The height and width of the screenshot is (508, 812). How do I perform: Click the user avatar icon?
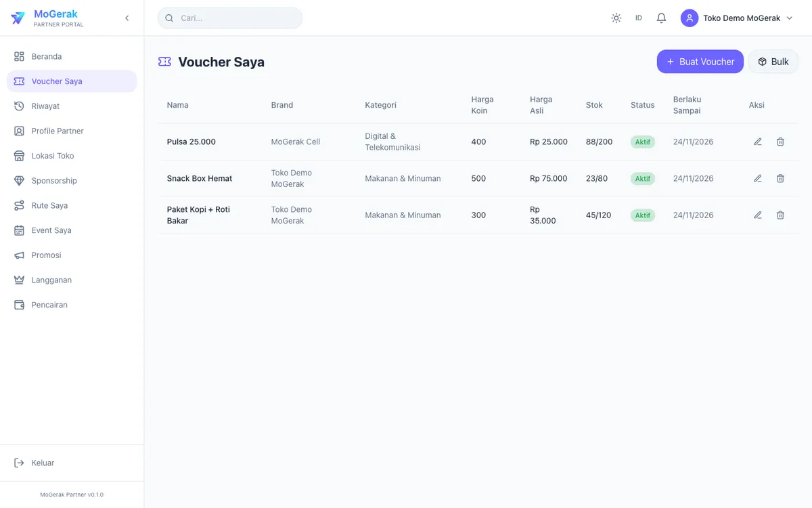(x=690, y=18)
